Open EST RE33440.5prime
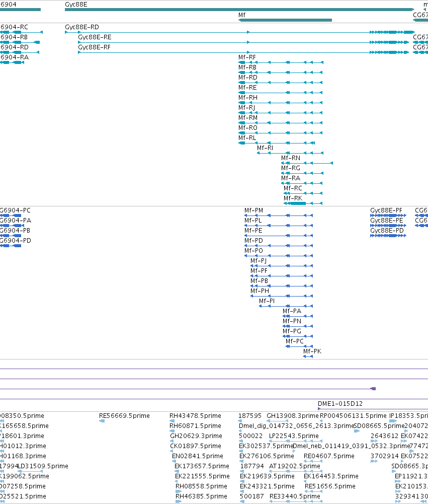This screenshot has width=428, height=504. coord(295,496)
